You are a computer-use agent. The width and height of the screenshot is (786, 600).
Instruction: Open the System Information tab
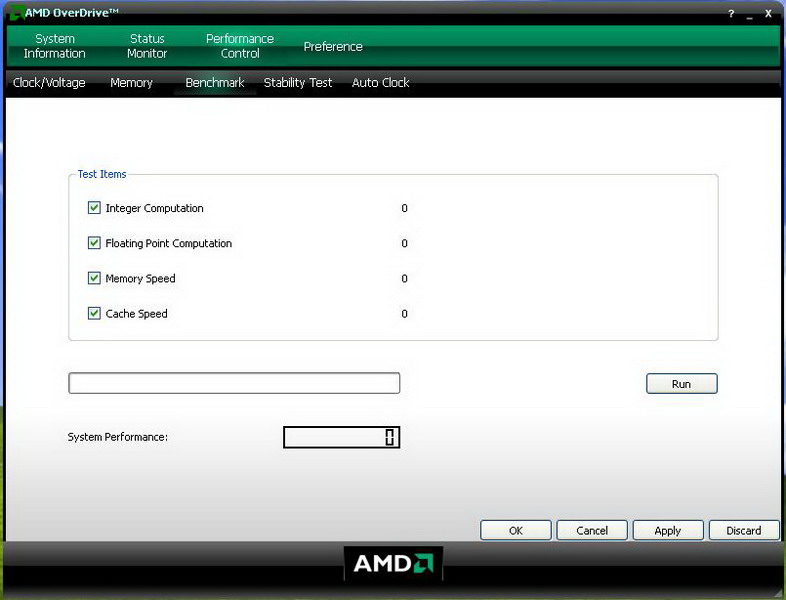[55, 46]
